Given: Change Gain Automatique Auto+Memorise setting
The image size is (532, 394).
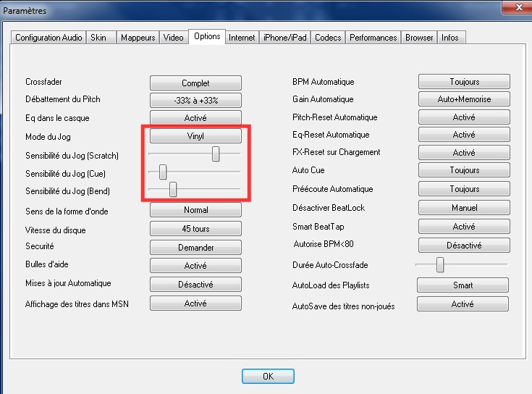Looking at the screenshot, I should [x=464, y=99].
